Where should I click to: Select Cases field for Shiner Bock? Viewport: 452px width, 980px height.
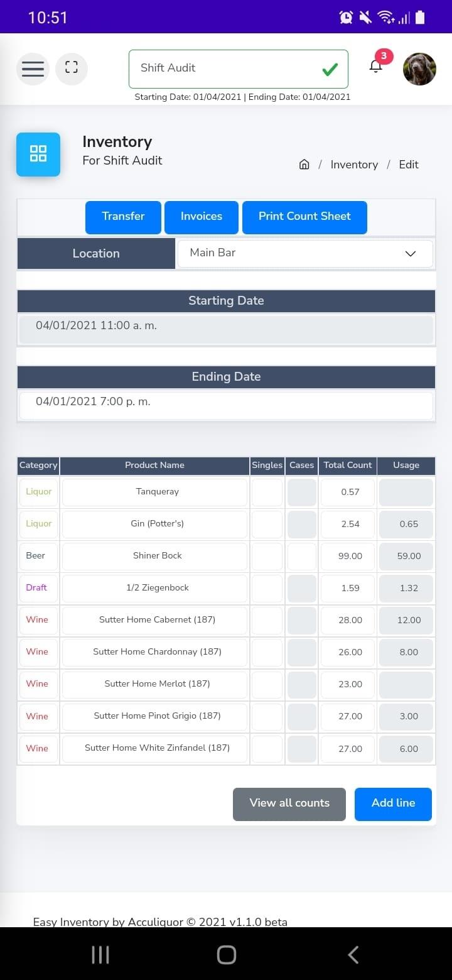point(302,557)
